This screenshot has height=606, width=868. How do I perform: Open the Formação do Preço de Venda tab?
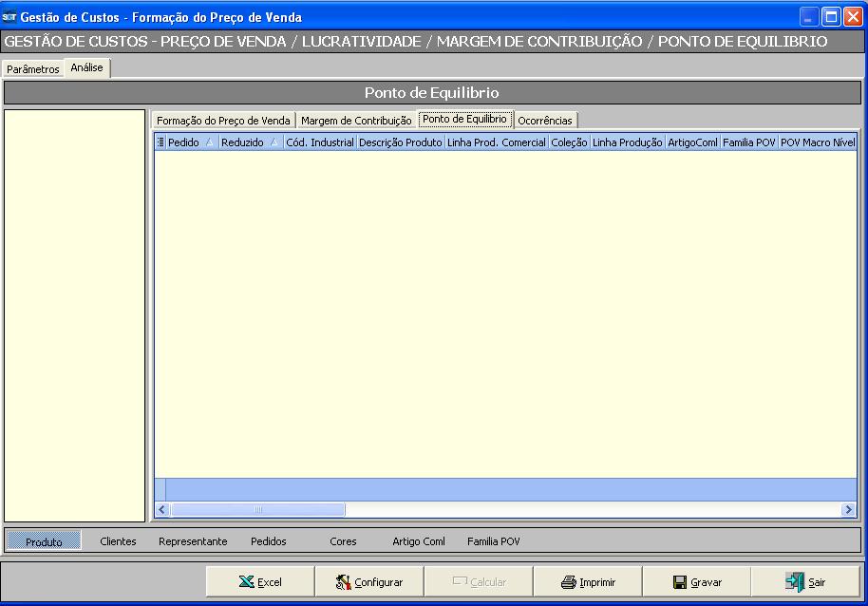pos(223,121)
